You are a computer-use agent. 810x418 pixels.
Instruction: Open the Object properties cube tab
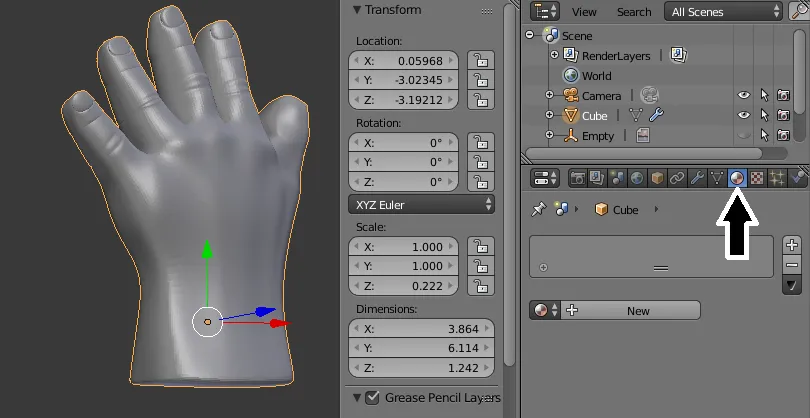point(657,178)
